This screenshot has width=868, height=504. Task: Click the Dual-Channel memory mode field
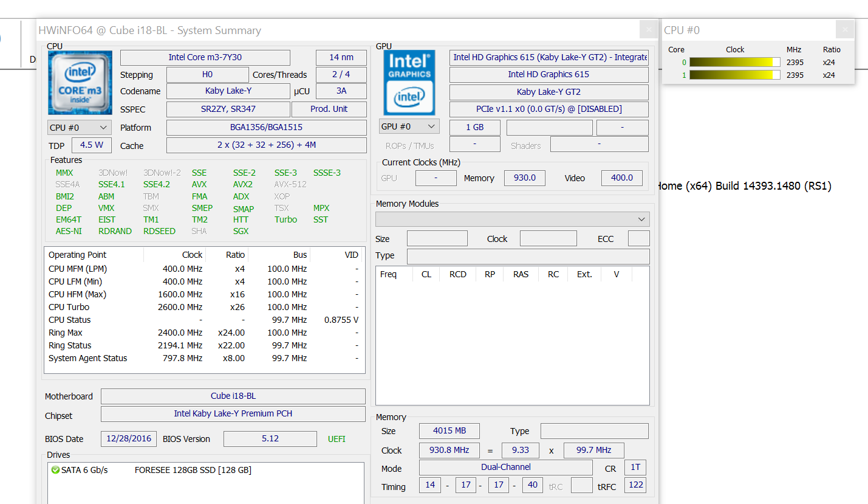pos(505,468)
